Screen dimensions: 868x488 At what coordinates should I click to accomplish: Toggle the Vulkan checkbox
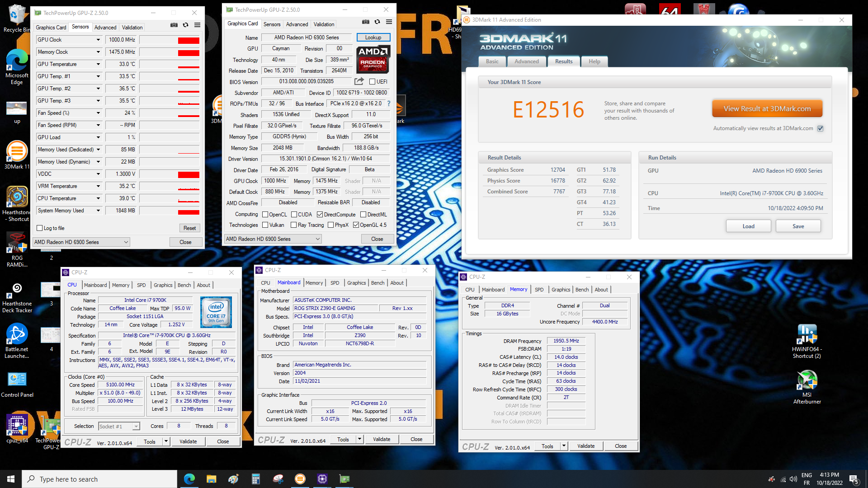(265, 225)
